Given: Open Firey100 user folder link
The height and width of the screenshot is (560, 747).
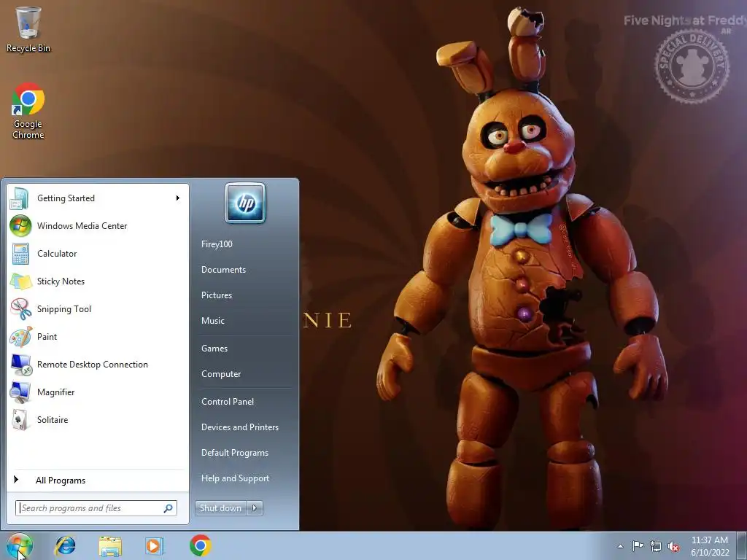Looking at the screenshot, I should (217, 244).
